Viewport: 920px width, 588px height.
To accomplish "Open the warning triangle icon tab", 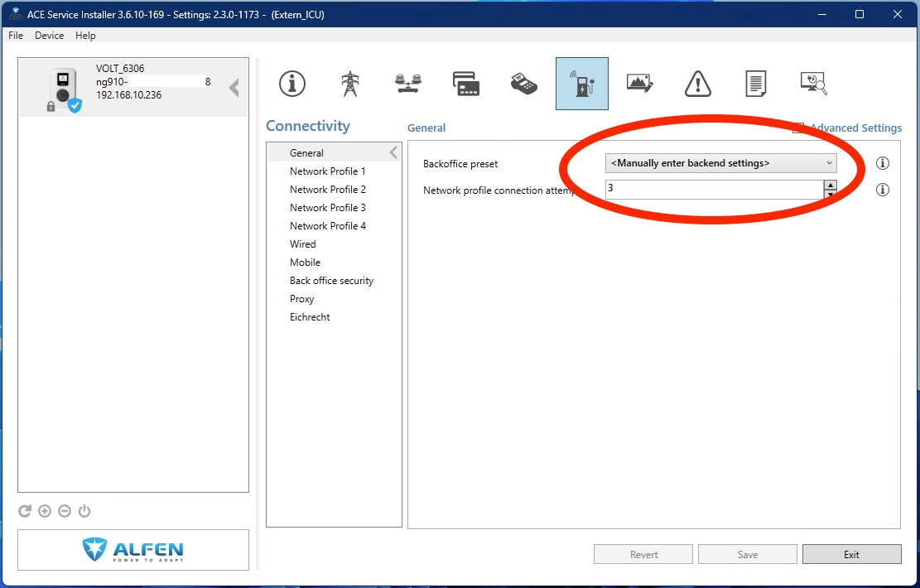I will 698,84.
